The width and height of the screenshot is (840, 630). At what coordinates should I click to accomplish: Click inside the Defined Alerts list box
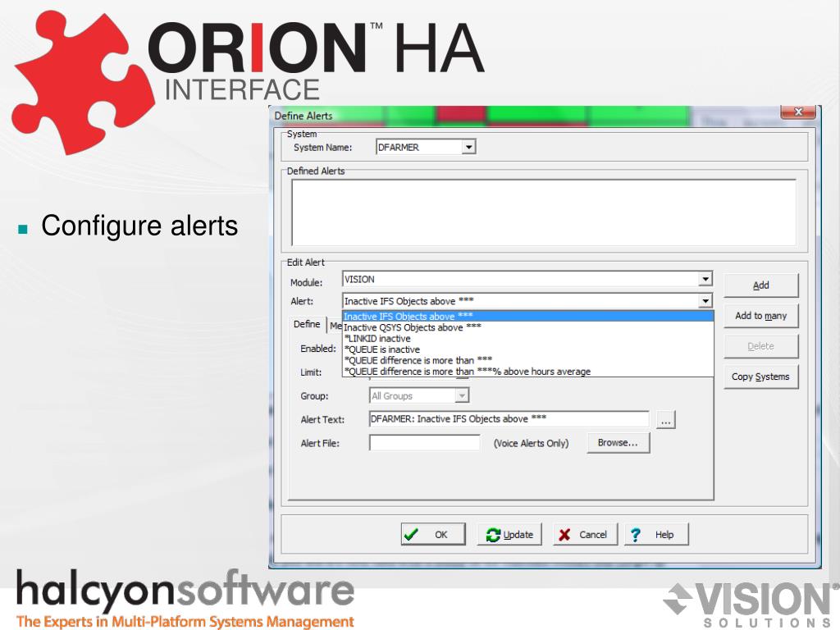pyautogui.click(x=544, y=212)
